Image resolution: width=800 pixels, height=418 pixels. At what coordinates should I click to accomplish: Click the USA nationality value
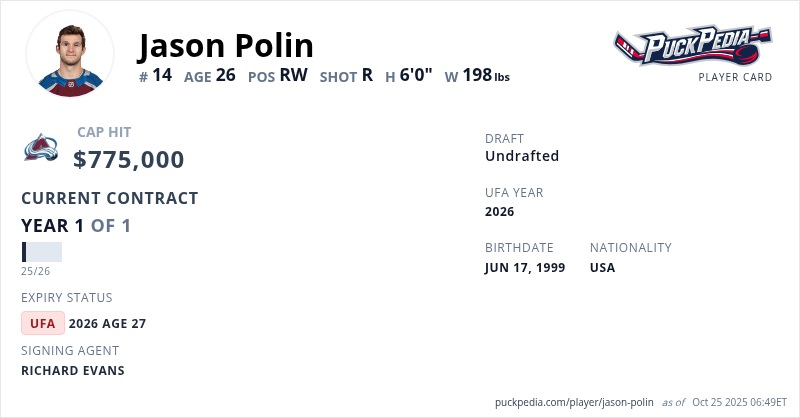(x=603, y=268)
